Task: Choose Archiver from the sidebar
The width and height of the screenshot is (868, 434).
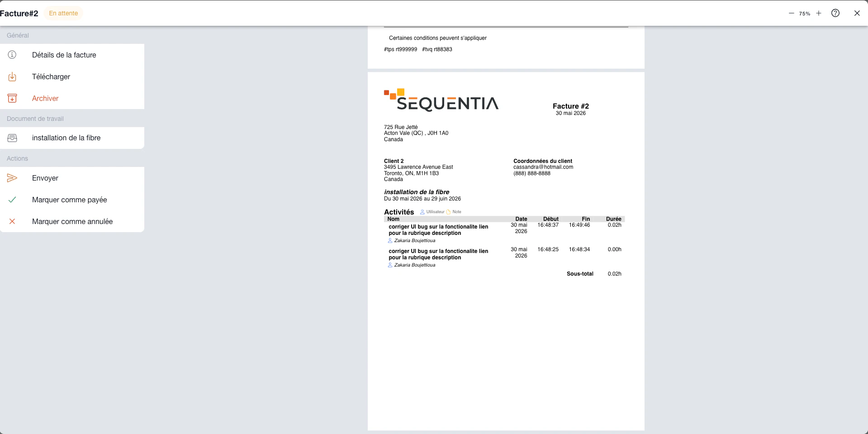Action: (x=72, y=98)
